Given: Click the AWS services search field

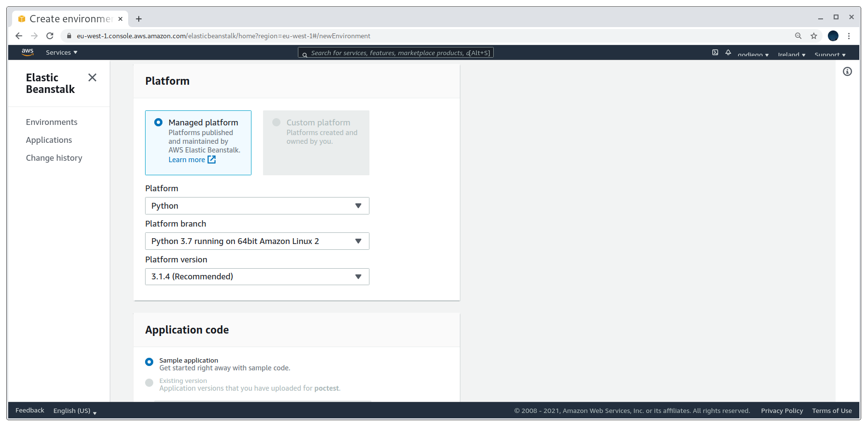Looking at the screenshot, I should point(396,53).
